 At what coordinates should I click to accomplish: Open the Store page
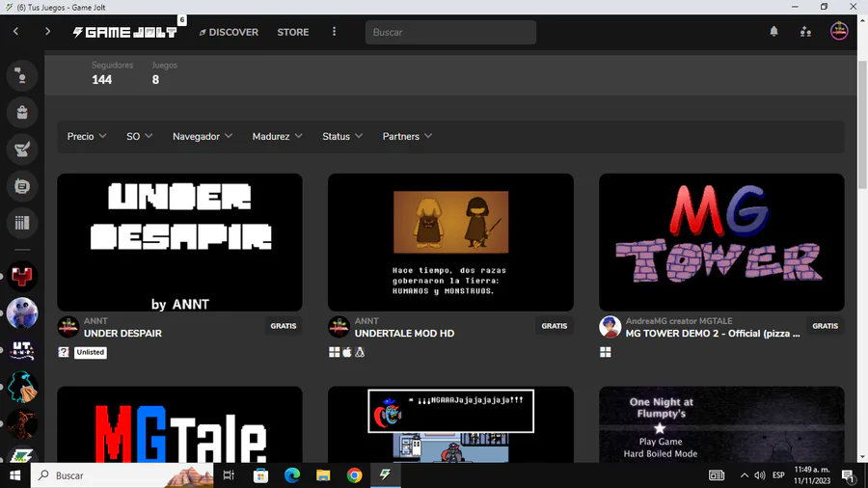pos(293,32)
